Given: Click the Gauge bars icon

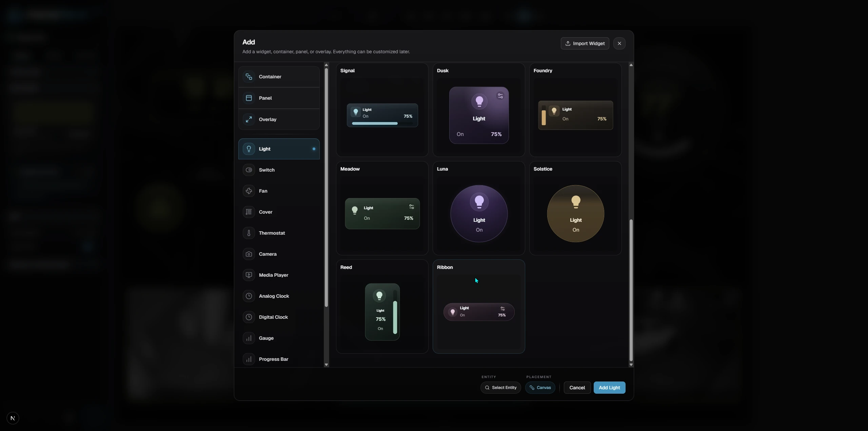Looking at the screenshot, I should point(249,338).
